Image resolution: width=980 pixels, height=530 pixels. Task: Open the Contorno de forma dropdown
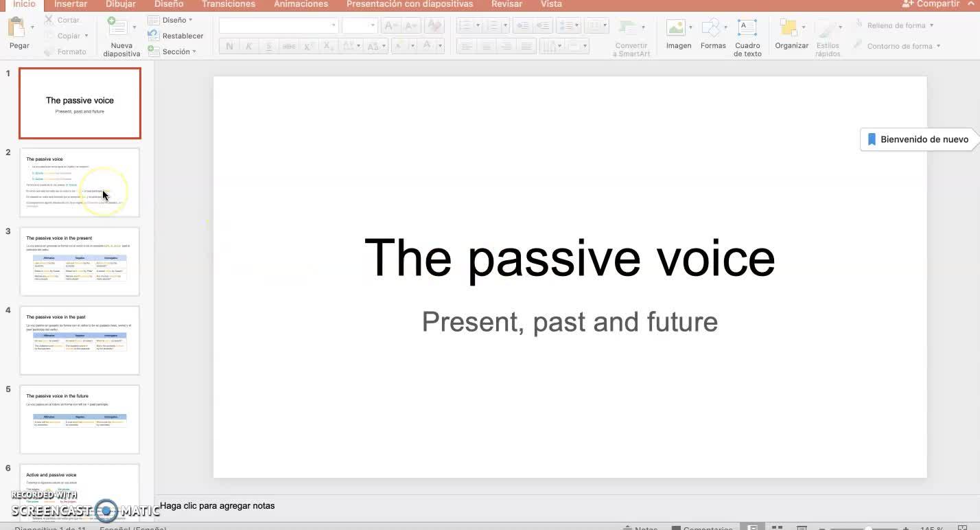[897, 46]
